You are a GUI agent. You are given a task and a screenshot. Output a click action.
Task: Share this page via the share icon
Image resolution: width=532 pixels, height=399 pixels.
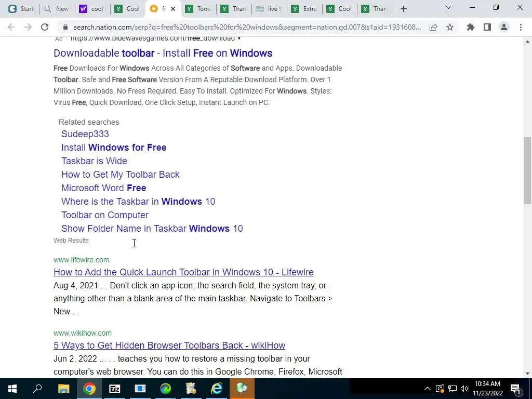coord(433,27)
